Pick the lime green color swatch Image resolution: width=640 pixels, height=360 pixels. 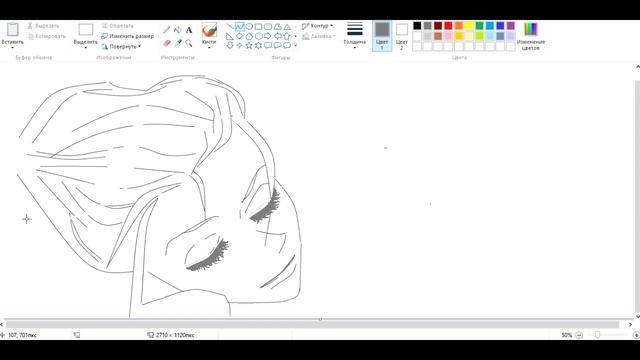pyautogui.click(x=480, y=36)
